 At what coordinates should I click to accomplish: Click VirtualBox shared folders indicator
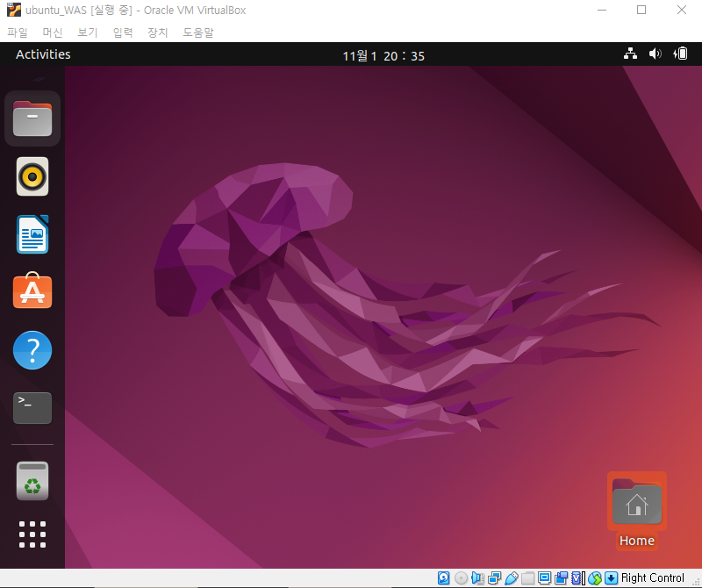pos(527,578)
